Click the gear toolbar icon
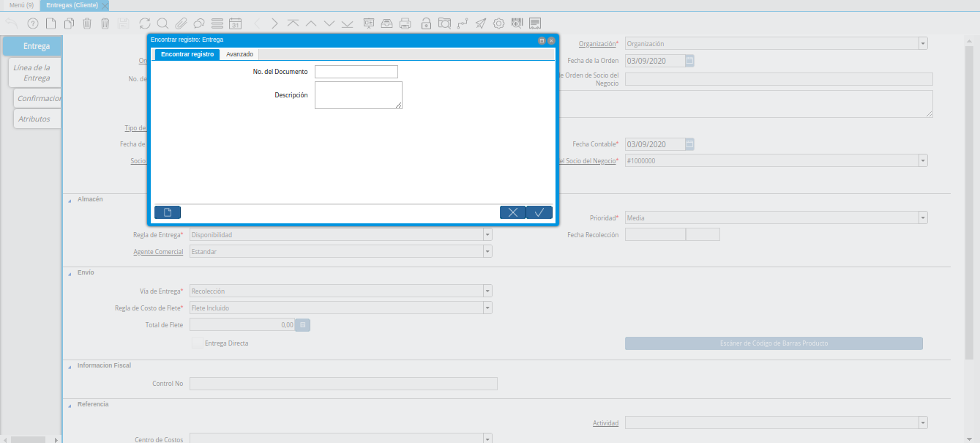980x443 pixels. click(x=498, y=23)
